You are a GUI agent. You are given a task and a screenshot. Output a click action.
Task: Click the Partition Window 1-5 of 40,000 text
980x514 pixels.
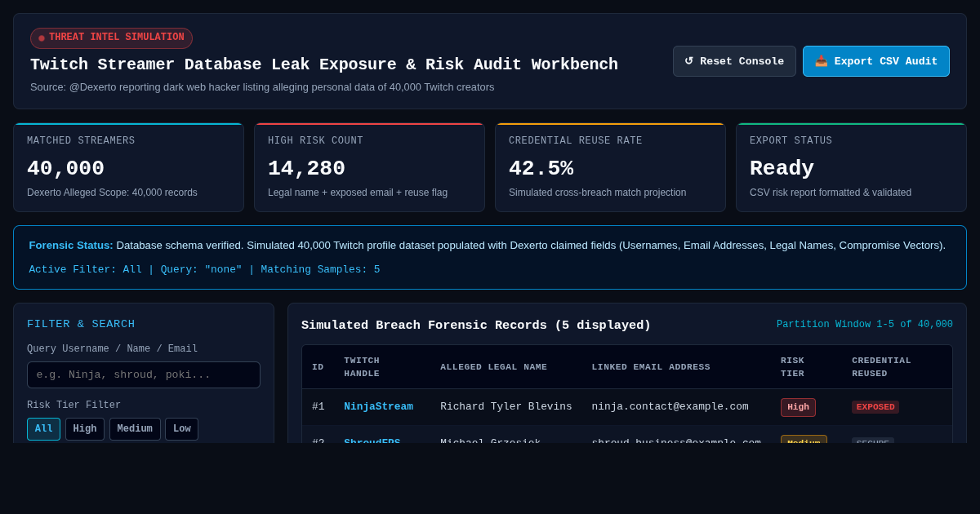pyautogui.click(x=865, y=325)
